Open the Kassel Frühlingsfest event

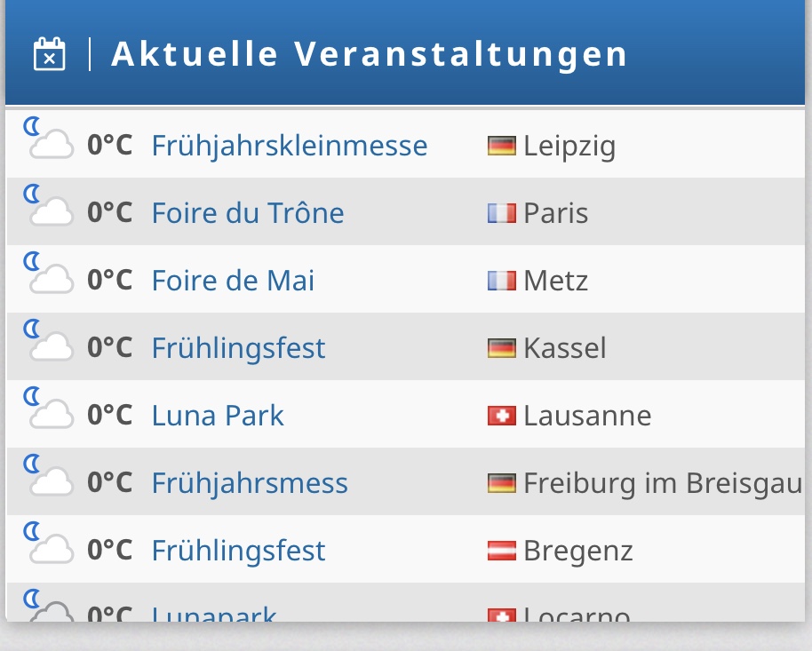238,348
